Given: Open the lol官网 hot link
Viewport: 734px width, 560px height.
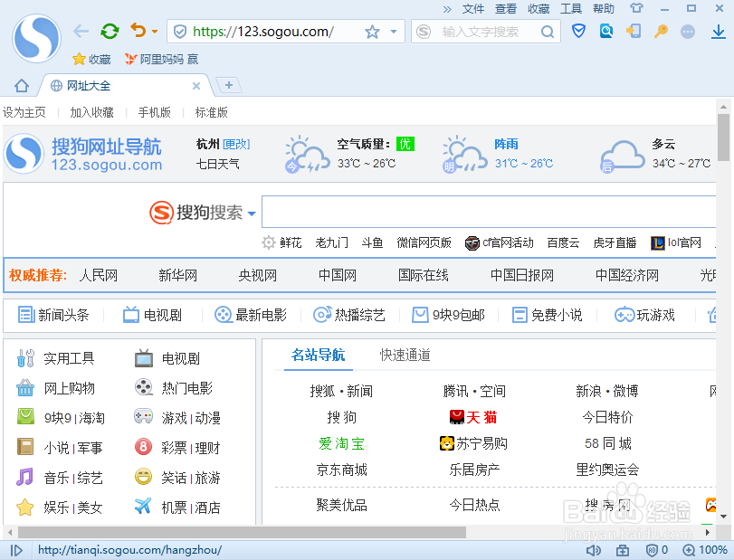Looking at the screenshot, I should click(x=676, y=242).
